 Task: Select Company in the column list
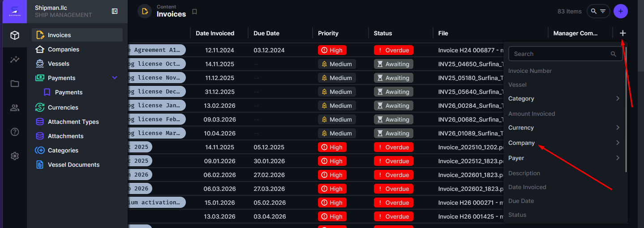coord(522,143)
